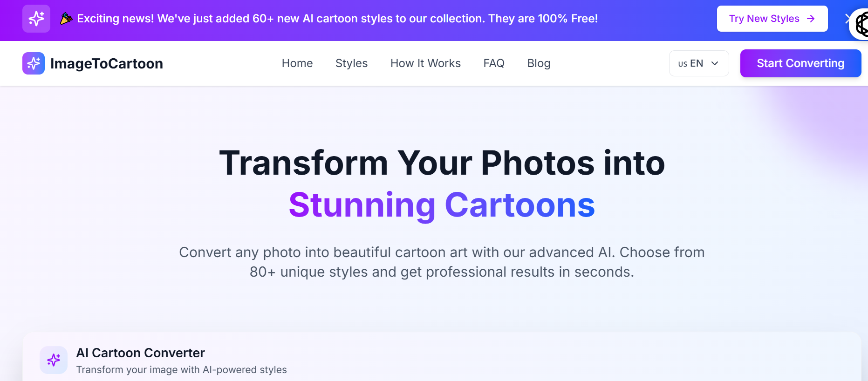
Task: Click the Transform Your Photos into headline
Action: (442, 163)
